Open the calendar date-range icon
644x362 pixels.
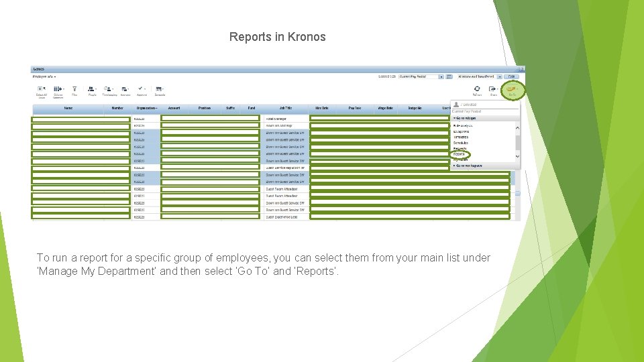[x=449, y=76]
